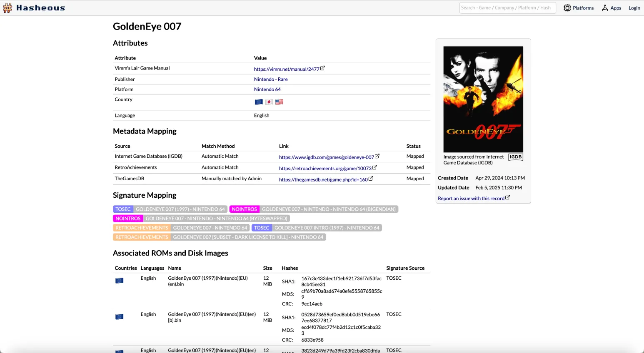The image size is (644, 353).
Task: Open the Nintendo - Rare publisher link
Action: coord(271,79)
